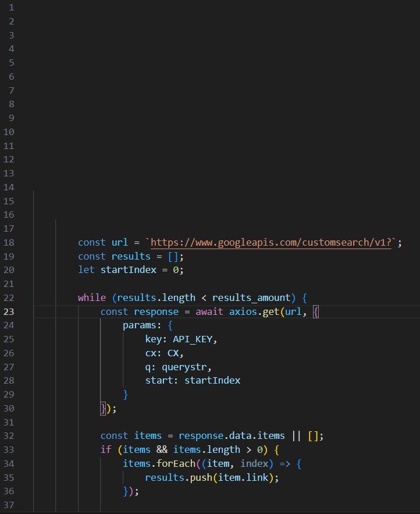This screenshot has height=514, width=420.
Task: Click line number 23 in the gutter
Action: tap(9, 312)
